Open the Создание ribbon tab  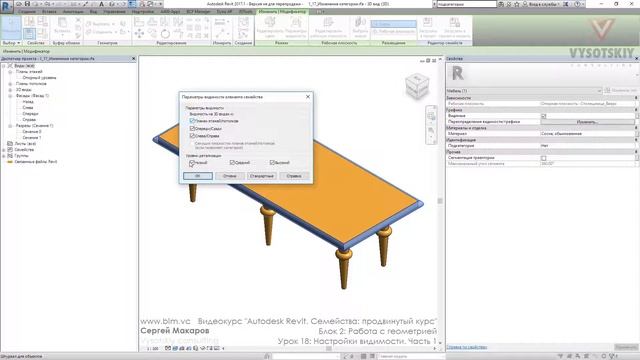27,11
